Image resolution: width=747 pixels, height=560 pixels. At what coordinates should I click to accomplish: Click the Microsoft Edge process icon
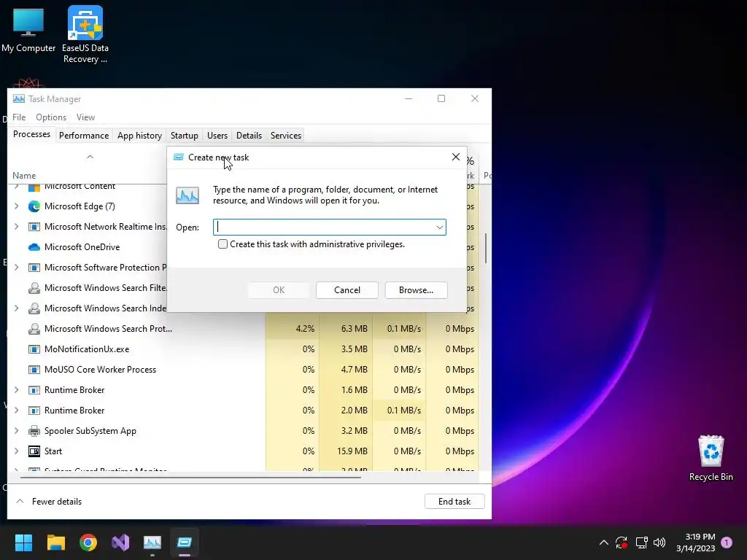click(34, 206)
